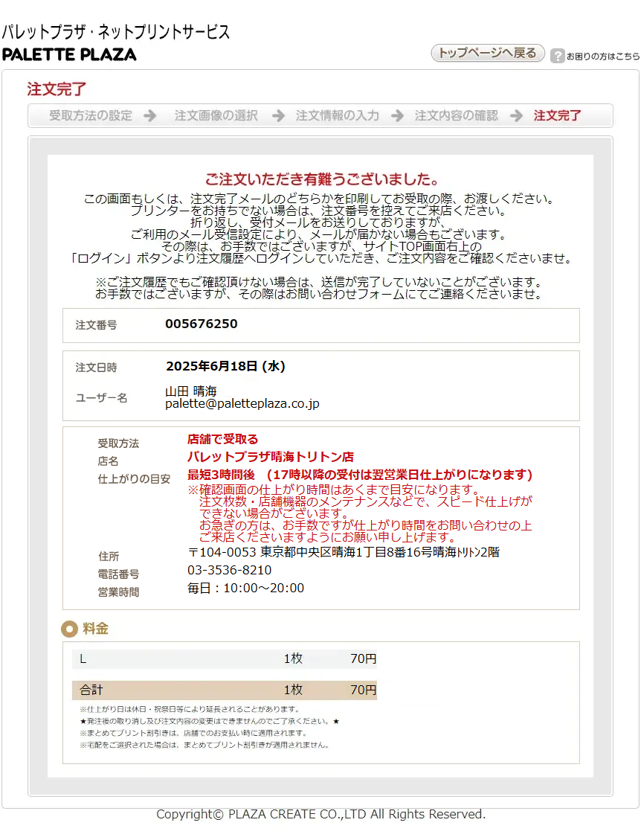Click the 料金 section heading
This screenshot has width=641, height=840.
[x=96, y=629]
